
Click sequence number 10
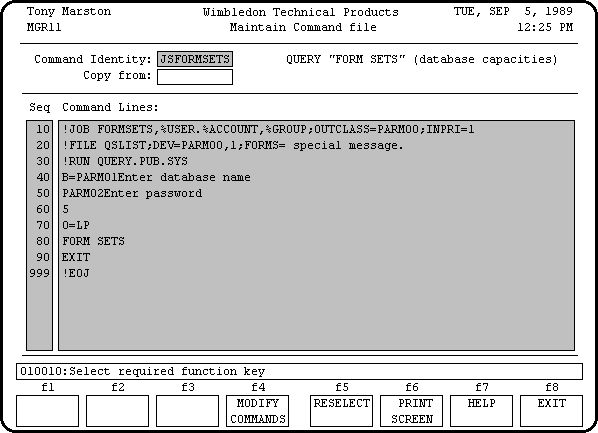[43, 129]
